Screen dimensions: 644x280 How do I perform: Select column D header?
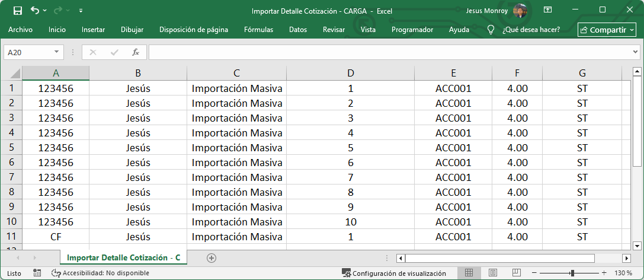(350, 73)
